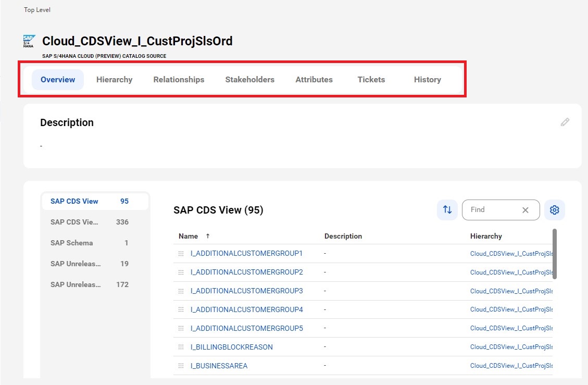Select SAP Schema 1 category

[x=94, y=243]
